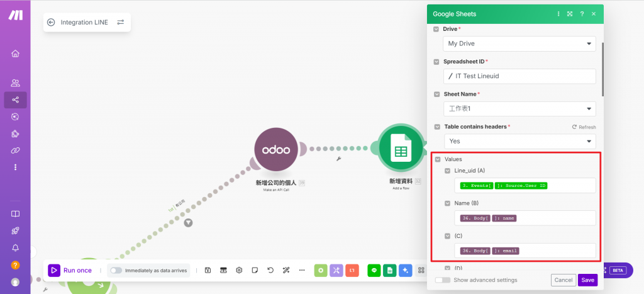Toggle map checkbox beside Name (B)
The image size is (644, 294).
448,203
